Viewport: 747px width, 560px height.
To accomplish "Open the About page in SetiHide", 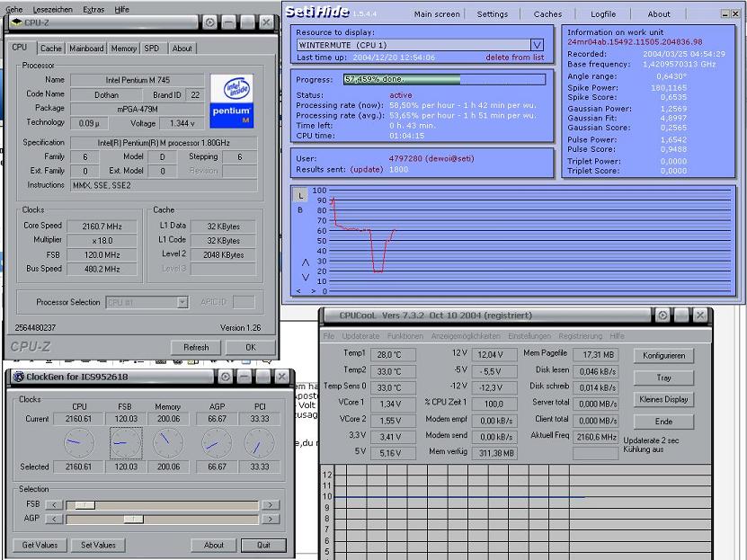I will (659, 13).
